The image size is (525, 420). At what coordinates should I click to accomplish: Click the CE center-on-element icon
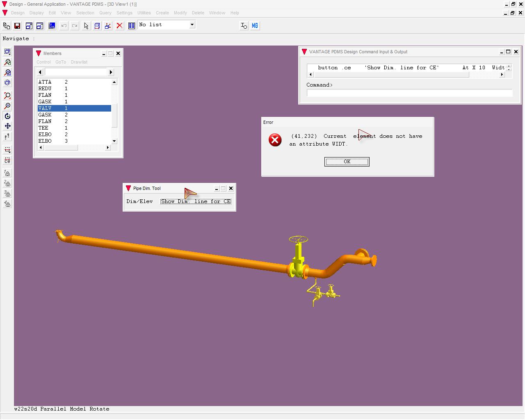[7, 160]
